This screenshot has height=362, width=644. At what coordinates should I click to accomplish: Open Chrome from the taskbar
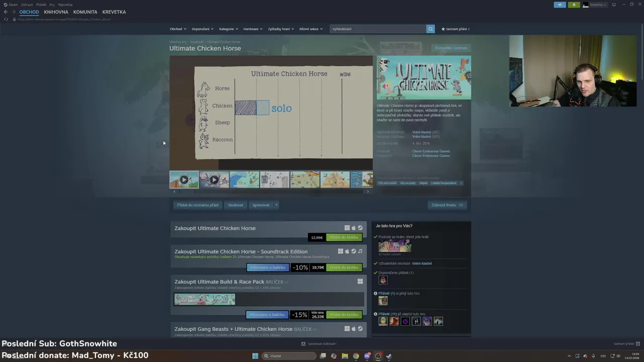point(356,356)
